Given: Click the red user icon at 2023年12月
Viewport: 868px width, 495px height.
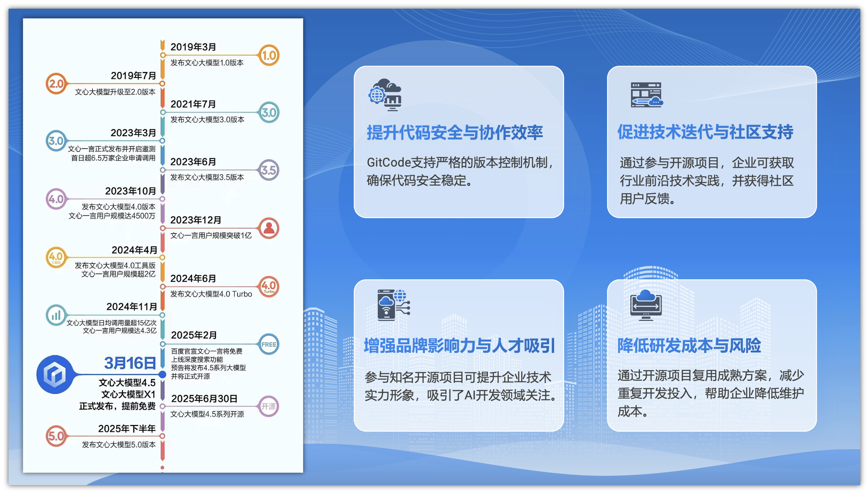Looking at the screenshot, I should click(x=269, y=228).
